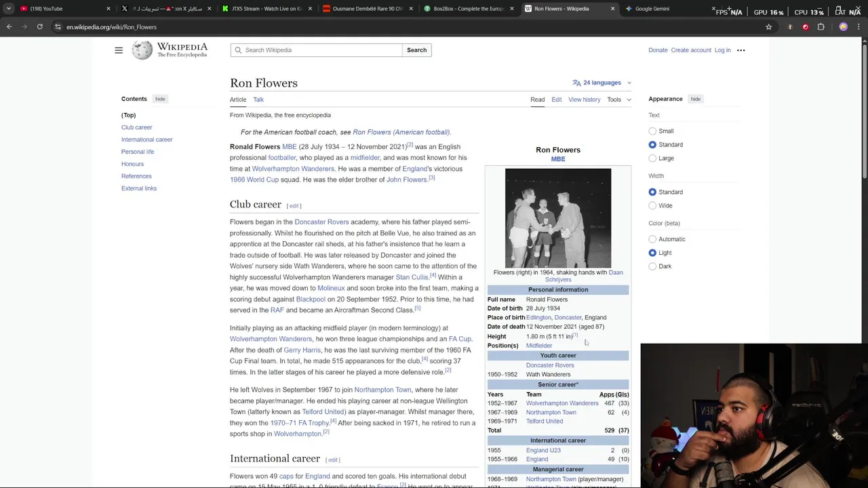Expand the 24 languages dropdown
Viewport: 868px width, 488px height.
click(601, 83)
